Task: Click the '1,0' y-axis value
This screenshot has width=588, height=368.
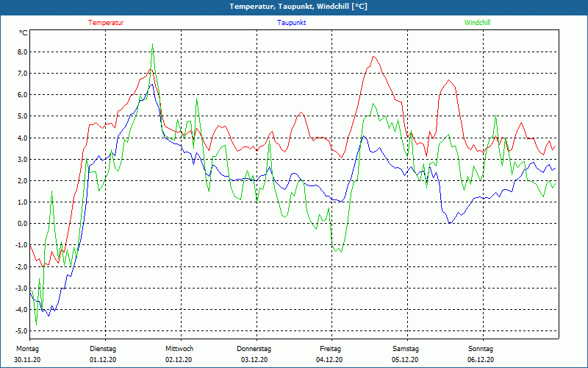Action: (23, 202)
